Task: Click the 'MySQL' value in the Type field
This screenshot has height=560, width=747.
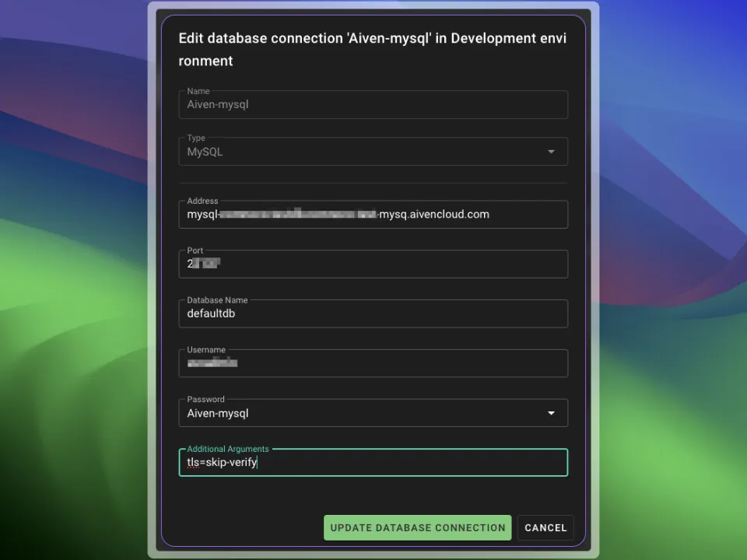Action: pos(205,152)
